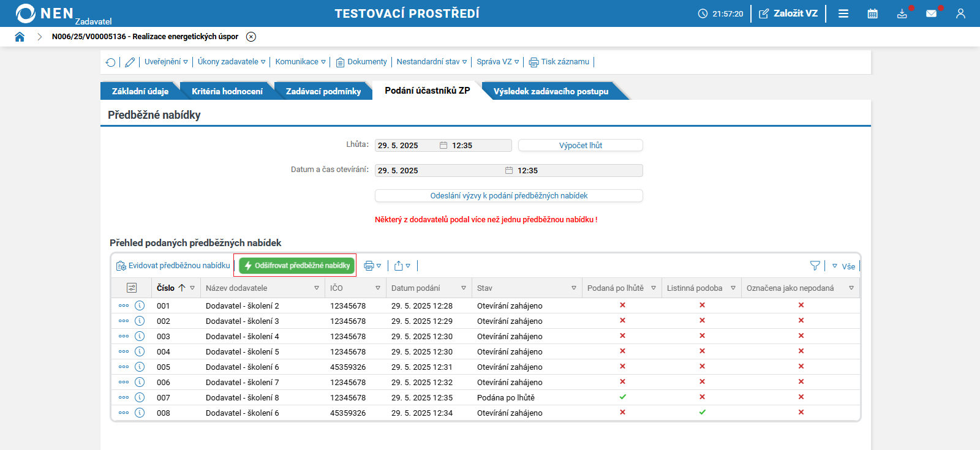Open three-dot actions menu for row 001
Viewport: 980px width, 450px height.
pyautogui.click(x=124, y=306)
